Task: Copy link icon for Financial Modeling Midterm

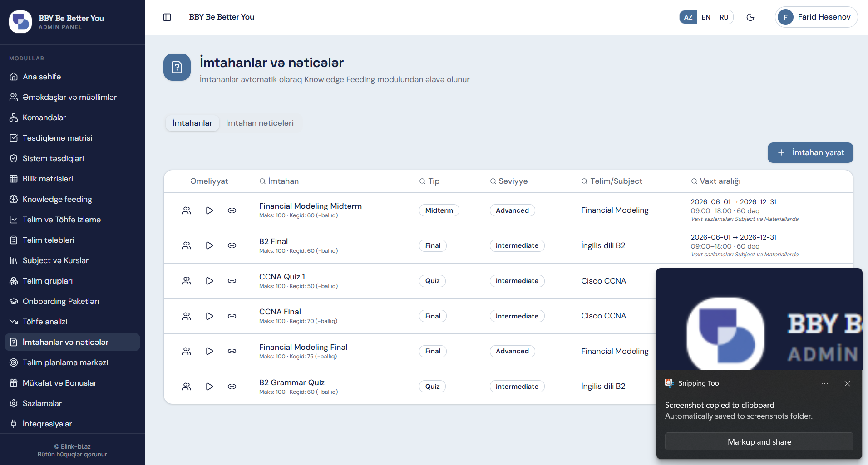Action: pos(232,210)
